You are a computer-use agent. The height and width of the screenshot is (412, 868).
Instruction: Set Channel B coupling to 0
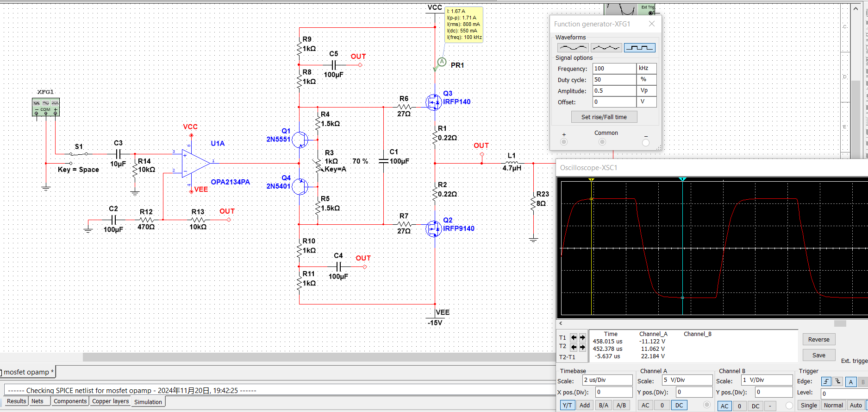(x=739, y=406)
